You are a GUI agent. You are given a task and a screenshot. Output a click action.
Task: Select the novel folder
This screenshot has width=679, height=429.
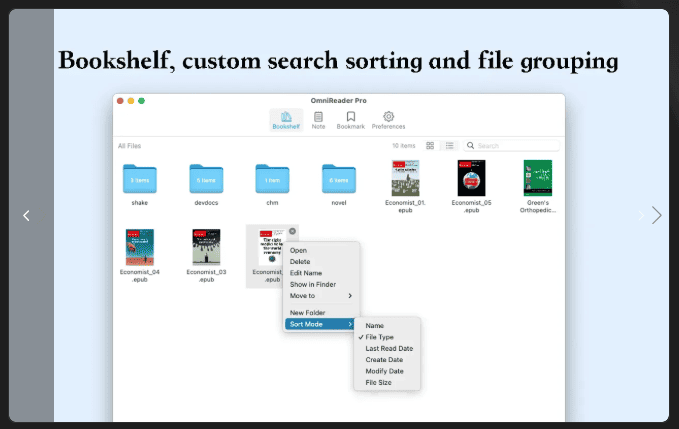pyautogui.click(x=339, y=179)
